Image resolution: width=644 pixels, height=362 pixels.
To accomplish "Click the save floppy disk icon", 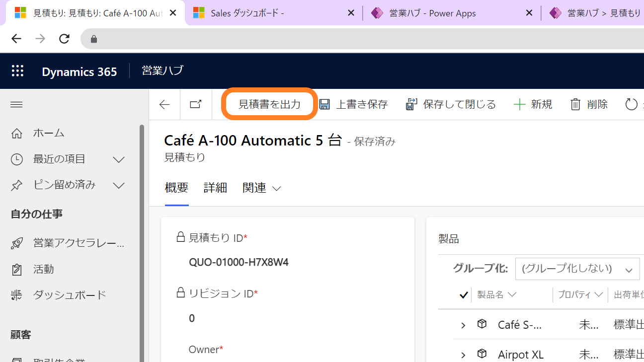I will coord(324,104).
